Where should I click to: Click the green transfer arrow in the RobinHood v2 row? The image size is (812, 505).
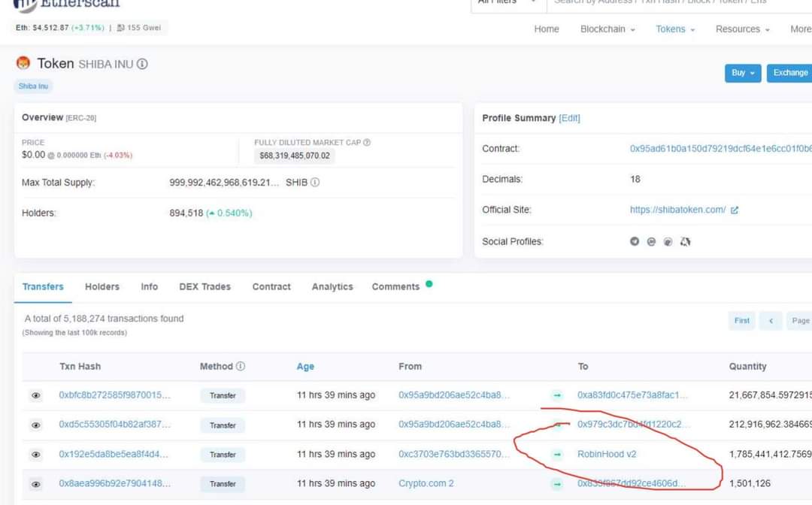[556, 454]
